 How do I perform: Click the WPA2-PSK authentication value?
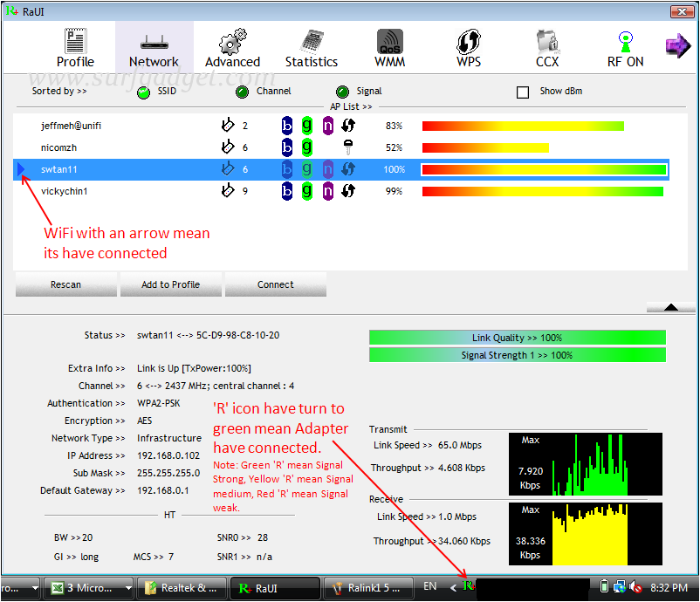(x=159, y=403)
